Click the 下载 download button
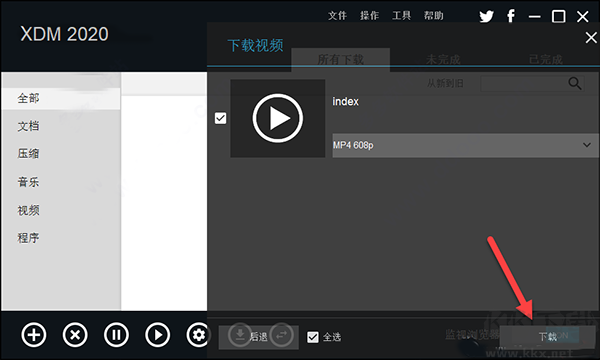The width and height of the screenshot is (600, 360). click(x=548, y=337)
